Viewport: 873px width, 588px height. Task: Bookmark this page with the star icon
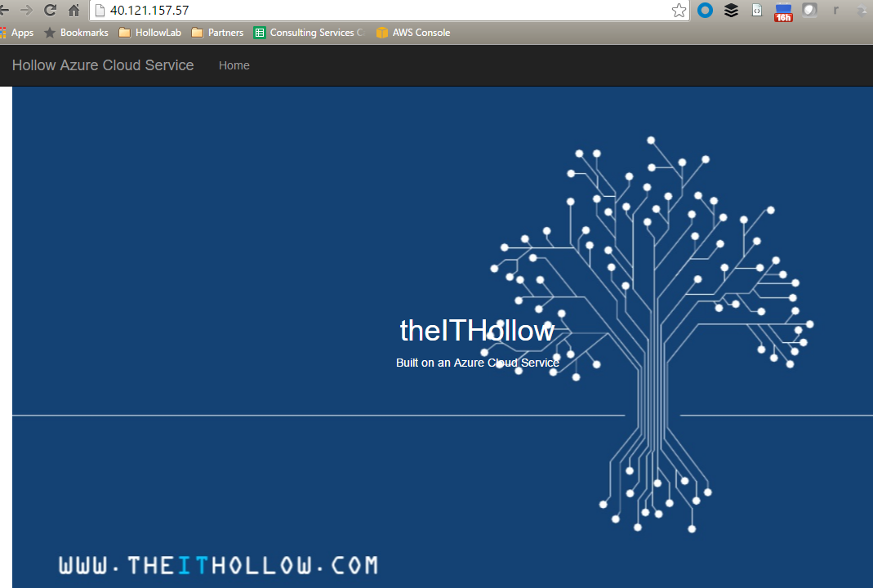tap(679, 10)
